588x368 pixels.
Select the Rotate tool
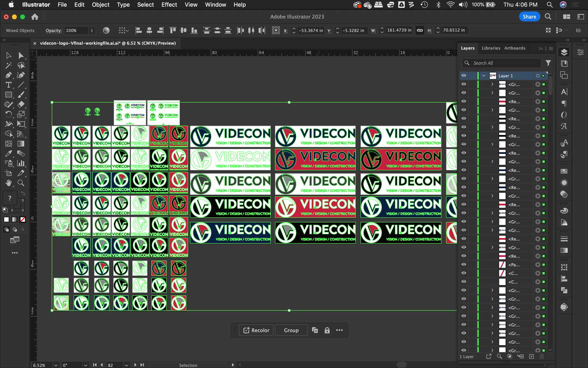8,114
